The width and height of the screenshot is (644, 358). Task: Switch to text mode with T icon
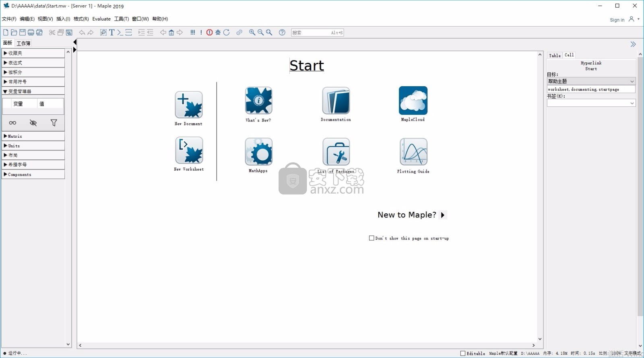[112, 32]
